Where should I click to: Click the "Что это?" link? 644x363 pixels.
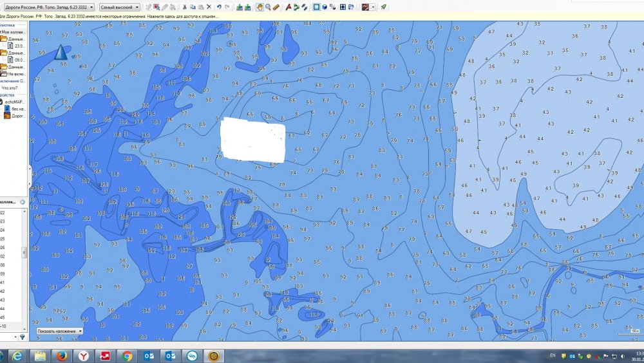coord(10,88)
